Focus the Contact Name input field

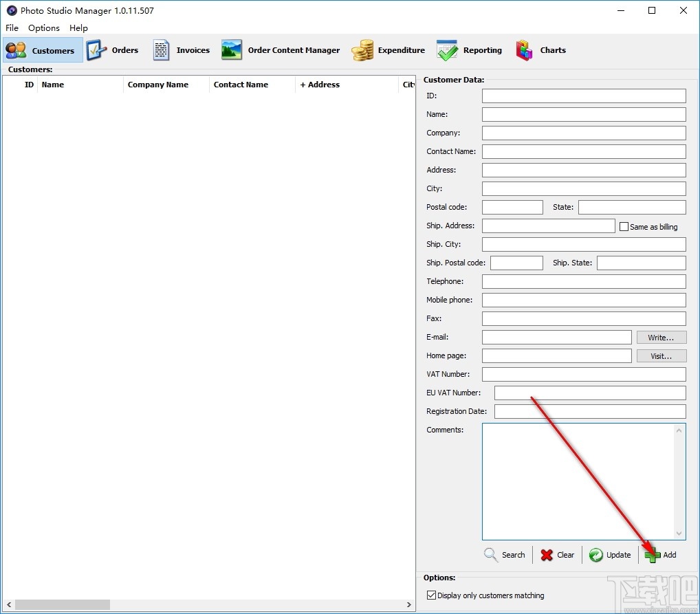tap(584, 151)
